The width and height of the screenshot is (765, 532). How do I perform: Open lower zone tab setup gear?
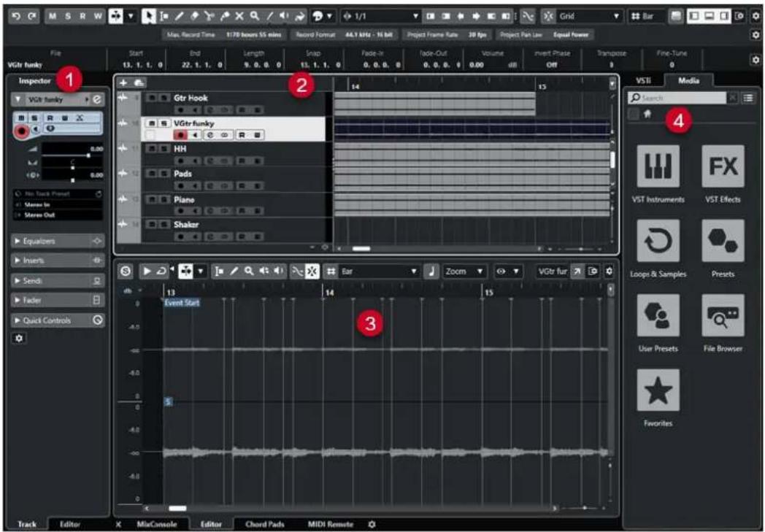pos(372,524)
